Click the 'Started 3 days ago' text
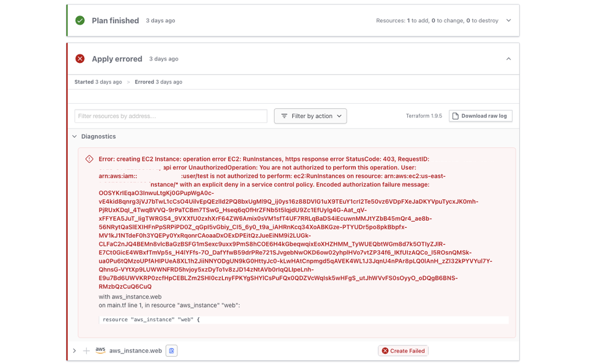Viewport: 591px width, 364px height. [98, 81]
